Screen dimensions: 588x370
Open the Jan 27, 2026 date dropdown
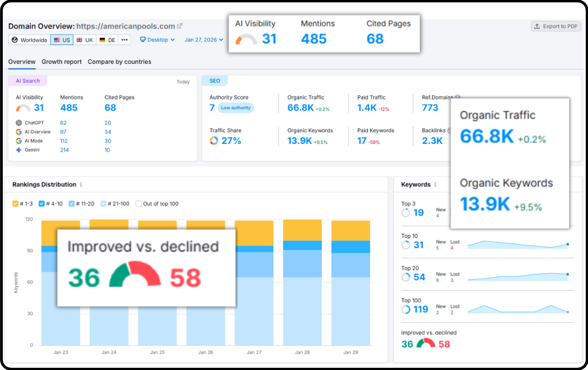[203, 39]
